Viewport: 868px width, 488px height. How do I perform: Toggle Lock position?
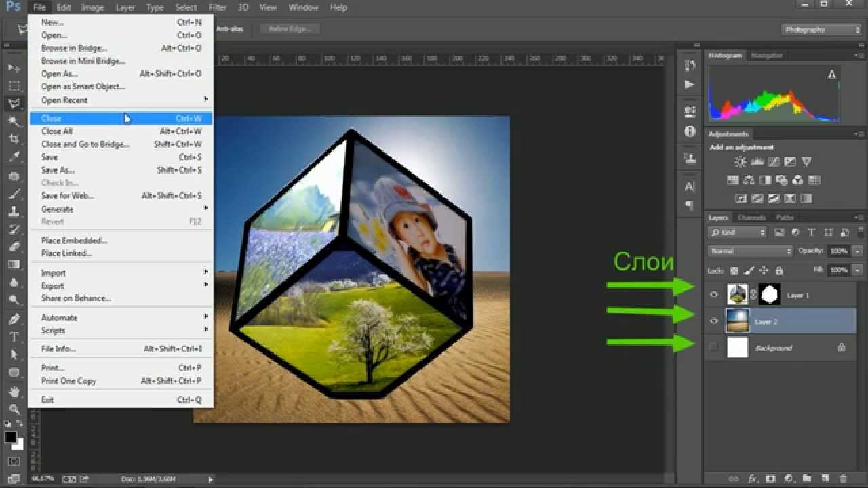click(x=764, y=270)
